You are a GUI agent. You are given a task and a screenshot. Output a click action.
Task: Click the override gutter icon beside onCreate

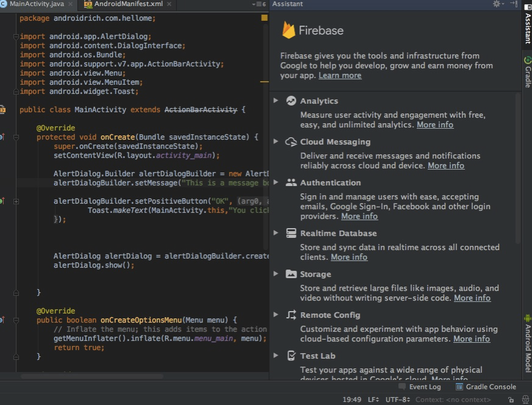point(2,137)
